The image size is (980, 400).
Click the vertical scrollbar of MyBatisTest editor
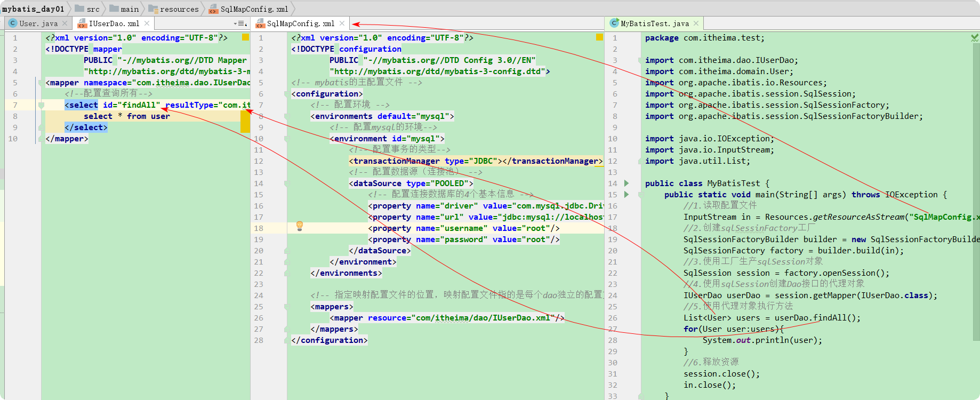point(976,192)
